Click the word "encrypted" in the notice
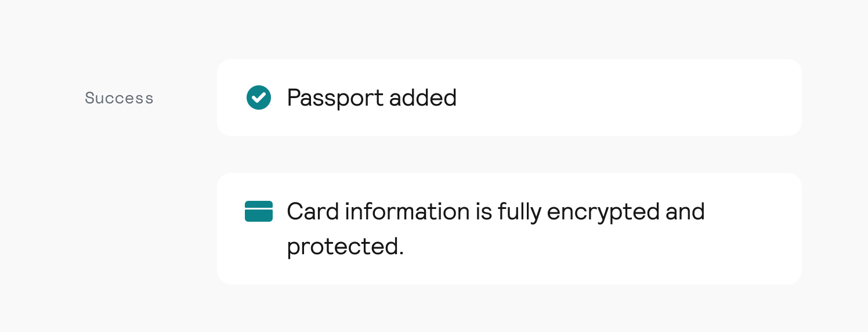 click(603, 211)
